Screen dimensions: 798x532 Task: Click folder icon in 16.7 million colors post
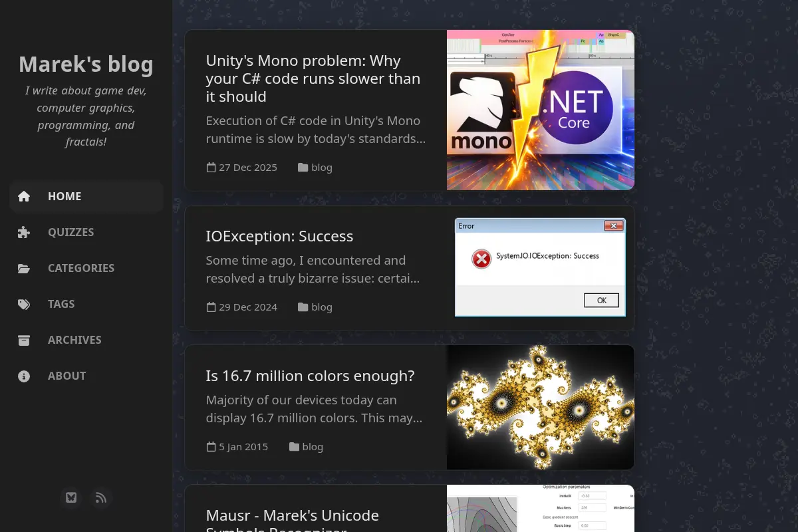tap(294, 446)
